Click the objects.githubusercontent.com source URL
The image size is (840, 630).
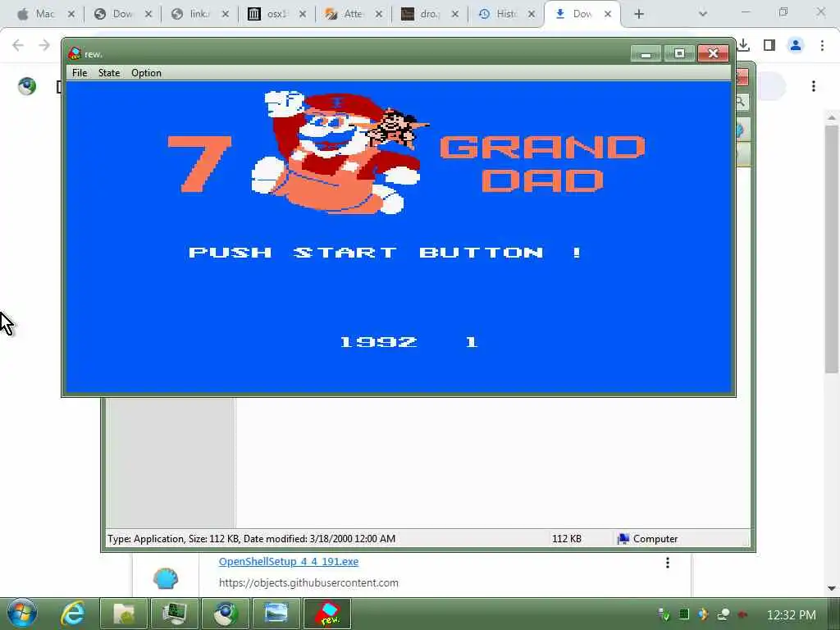click(308, 583)
